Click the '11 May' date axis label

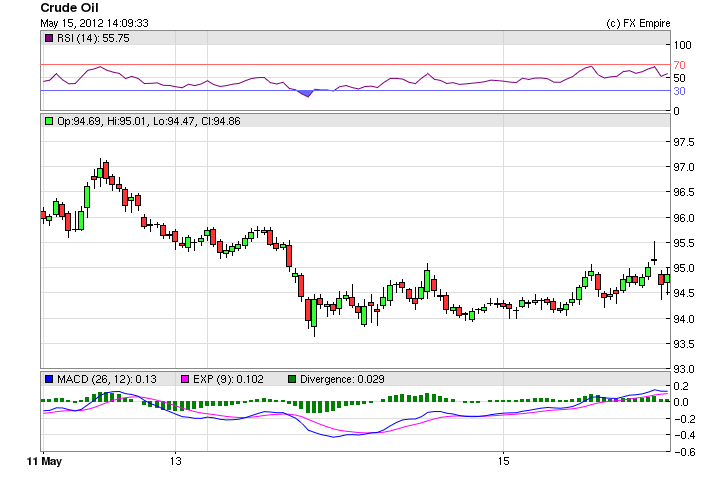(44, 461)
